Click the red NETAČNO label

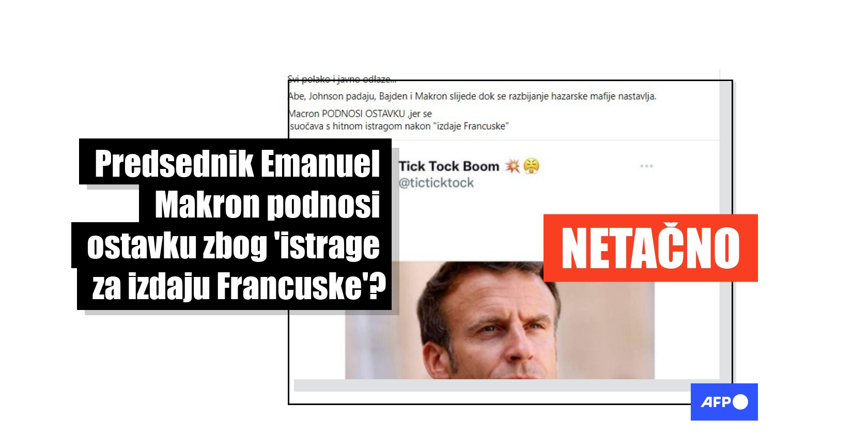pos(650,248)
